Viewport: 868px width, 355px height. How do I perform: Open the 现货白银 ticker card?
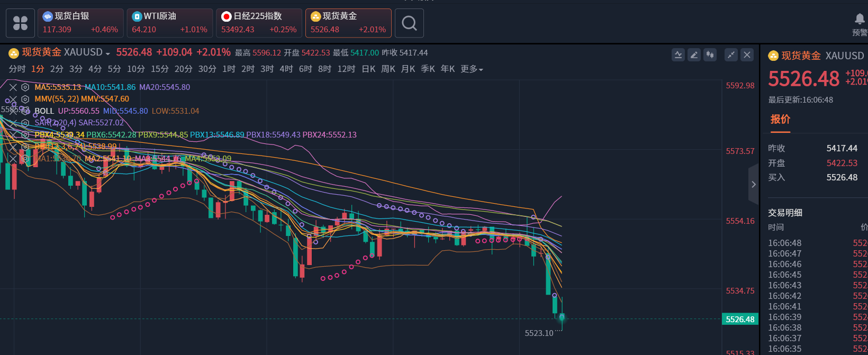point(80,23)
